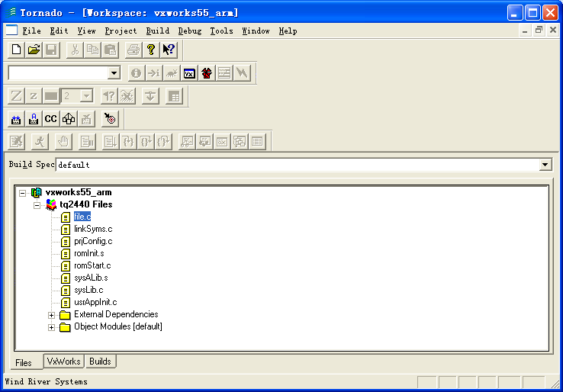Select prjConfig.c in the tree
563x392 pixels.
(x=93, y=241)
